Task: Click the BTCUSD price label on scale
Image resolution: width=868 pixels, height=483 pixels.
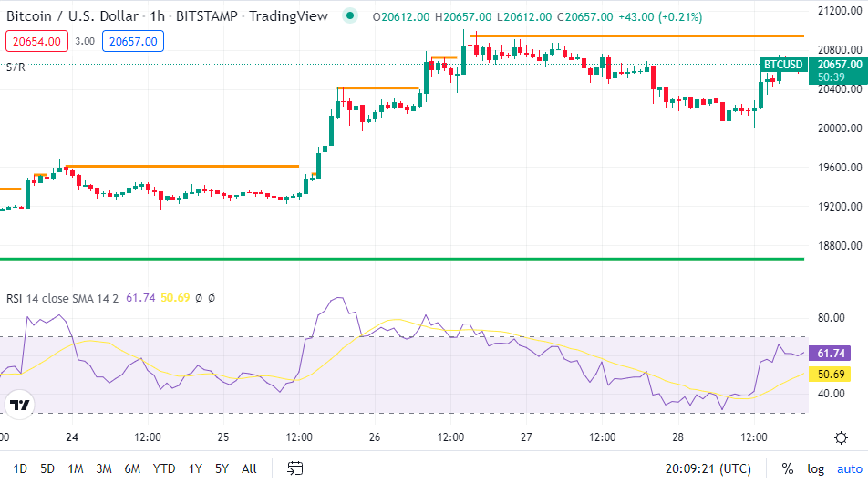Action: click(x=782, y=65)
